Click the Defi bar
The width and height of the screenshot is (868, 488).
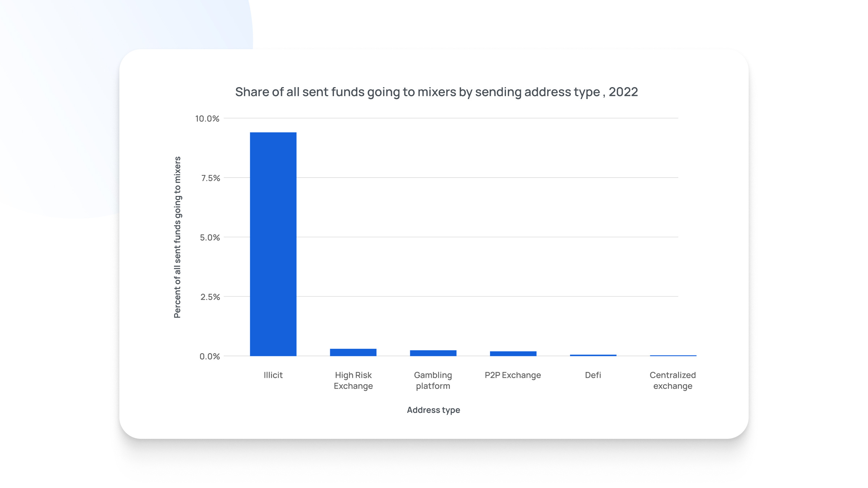pyautogui.click(x=593, y=355)
